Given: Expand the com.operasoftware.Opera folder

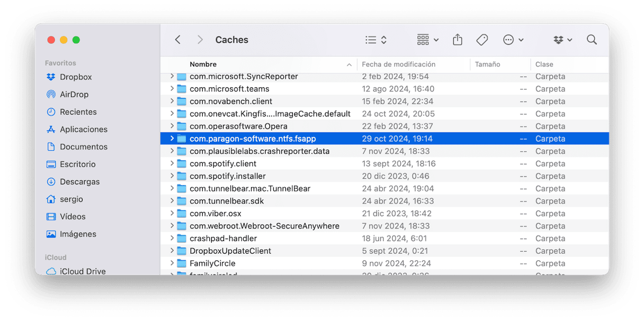Looking at the screenshot, I should coord(172,126).
